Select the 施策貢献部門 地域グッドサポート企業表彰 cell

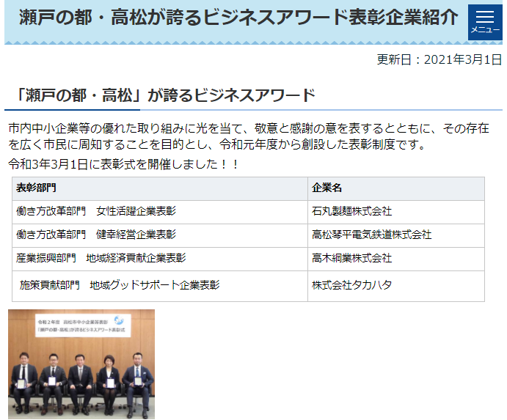(160, 287)
